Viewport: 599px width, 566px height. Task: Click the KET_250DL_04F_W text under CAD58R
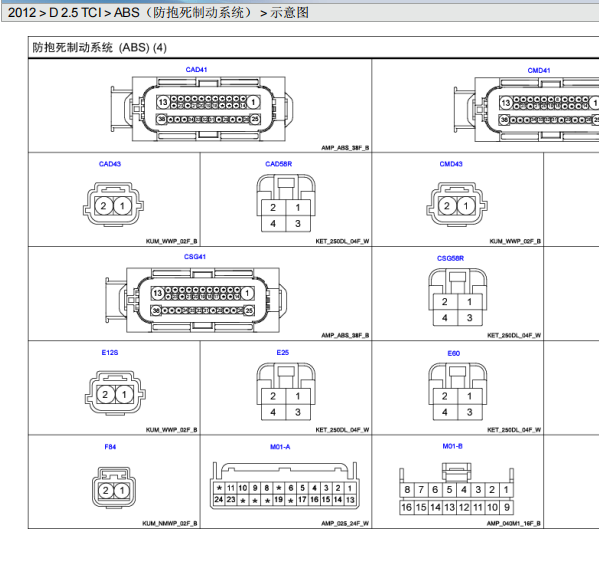point(342,241)
